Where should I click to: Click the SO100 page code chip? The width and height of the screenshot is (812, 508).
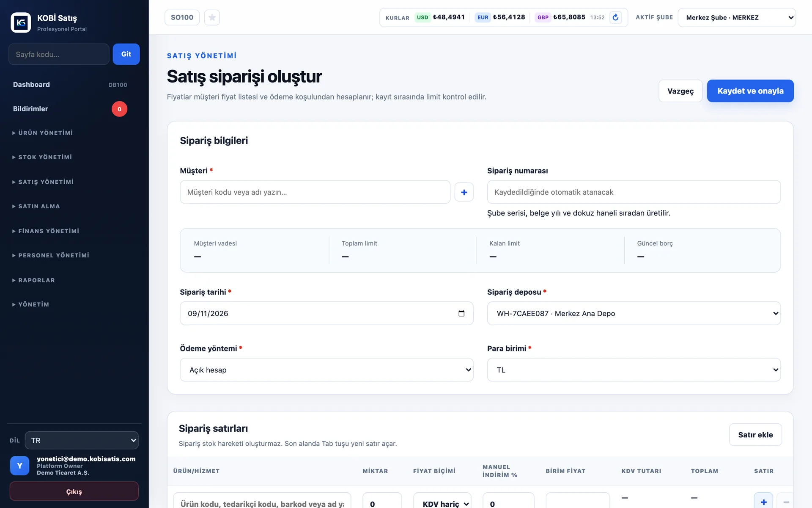tap(182, 17)
